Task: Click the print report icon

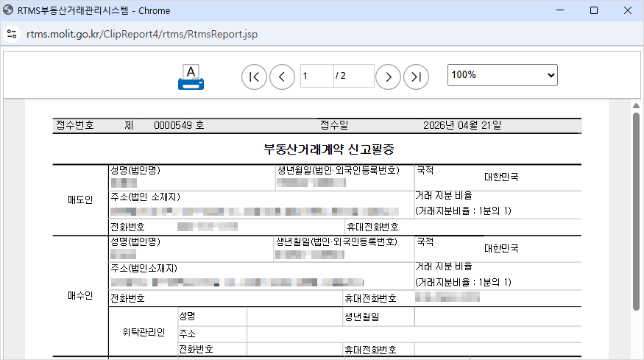Action: click(191, 77)
